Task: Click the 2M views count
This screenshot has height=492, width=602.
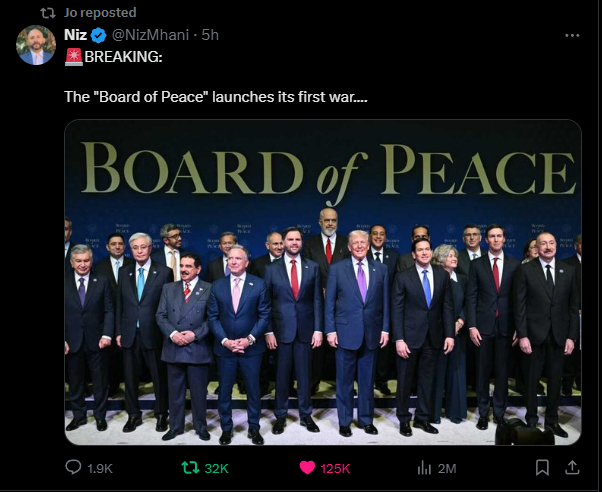Action: (x=447, y=468)
